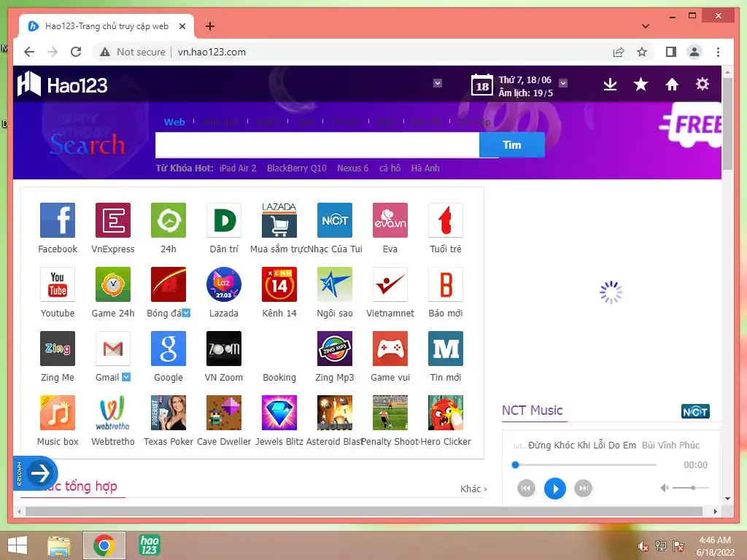
Task: Click the NCT song progress slider
Action: tap(585, 464)
